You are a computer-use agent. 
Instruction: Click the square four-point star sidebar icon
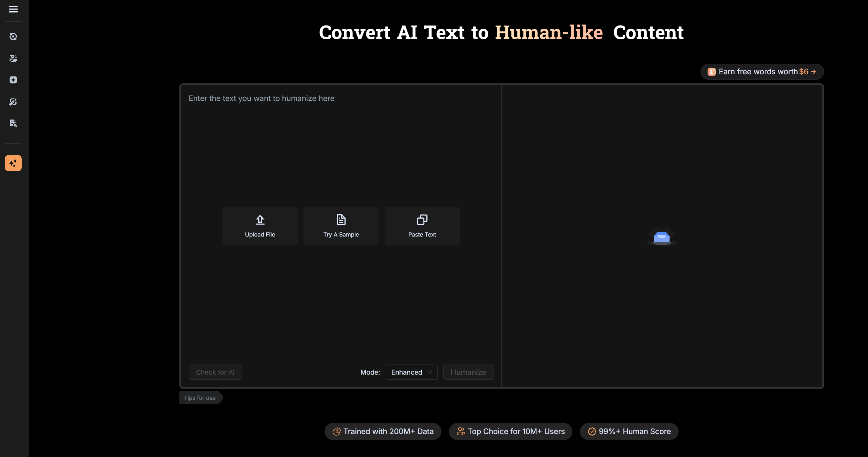(13, 80)
